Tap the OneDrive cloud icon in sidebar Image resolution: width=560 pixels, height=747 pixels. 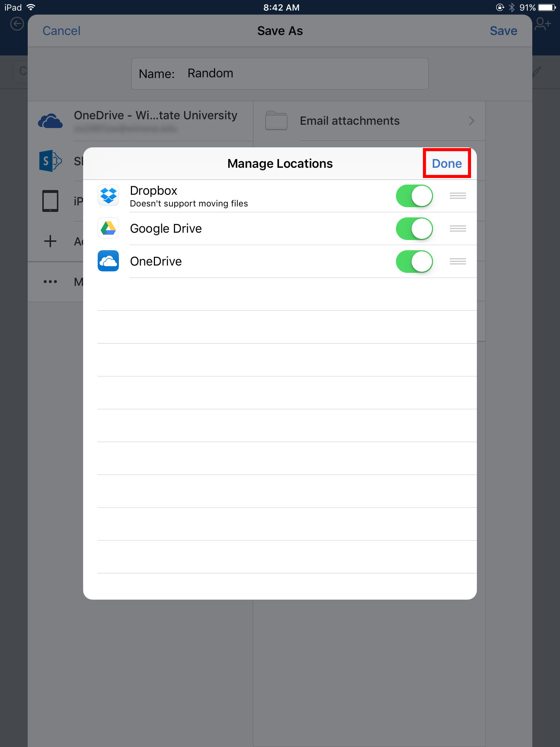[x=50, y=121]
